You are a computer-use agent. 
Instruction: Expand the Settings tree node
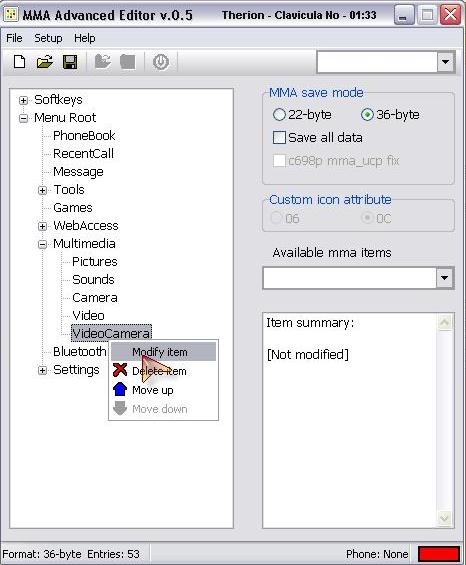pos(43,370)
